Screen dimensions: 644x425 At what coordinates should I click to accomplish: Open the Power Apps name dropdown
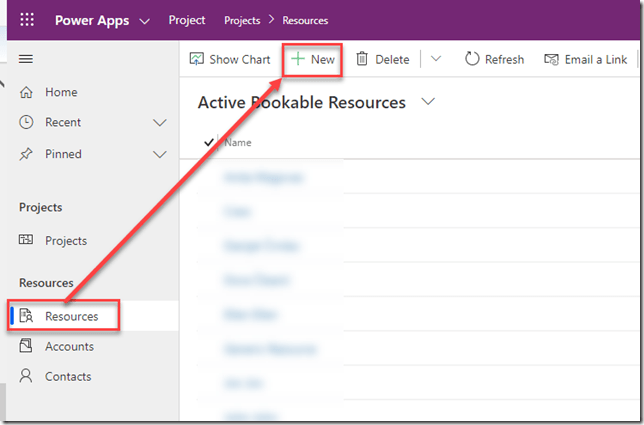click(146, 20)
